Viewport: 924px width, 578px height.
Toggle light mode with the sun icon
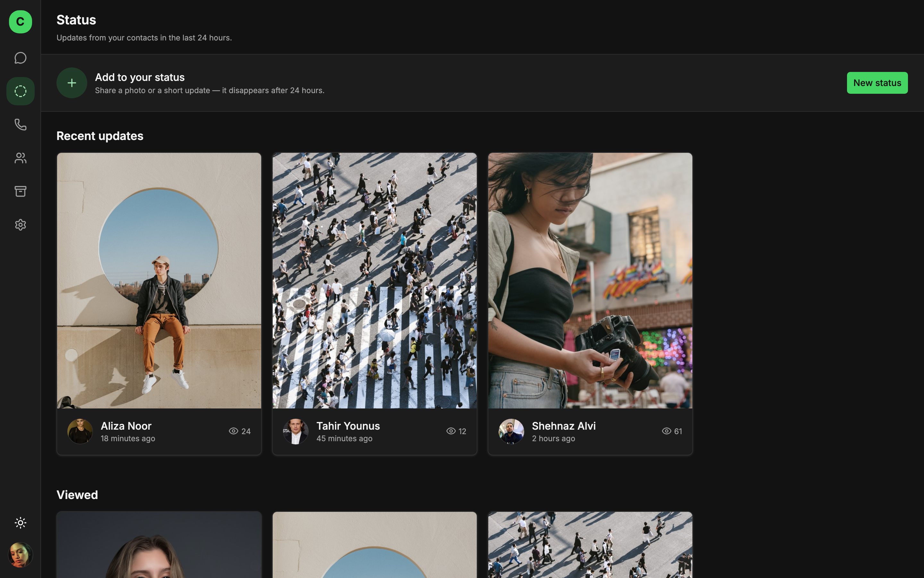point(20,522)
